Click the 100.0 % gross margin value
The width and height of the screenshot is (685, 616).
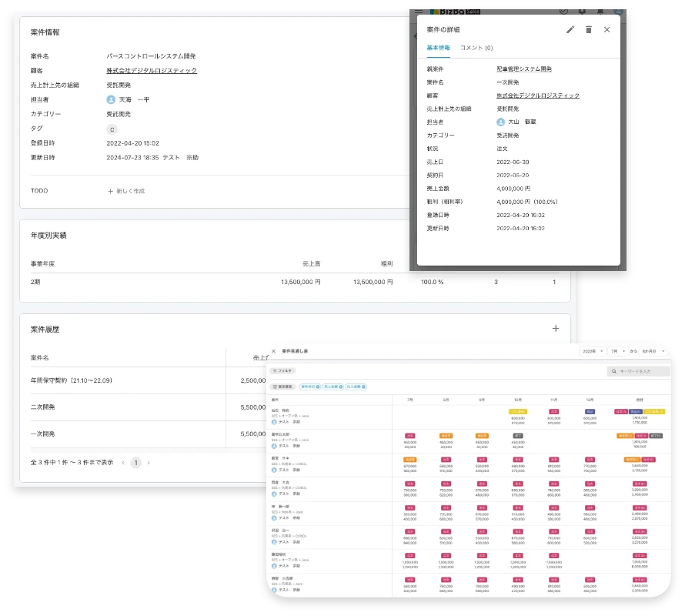coord(432,283)
